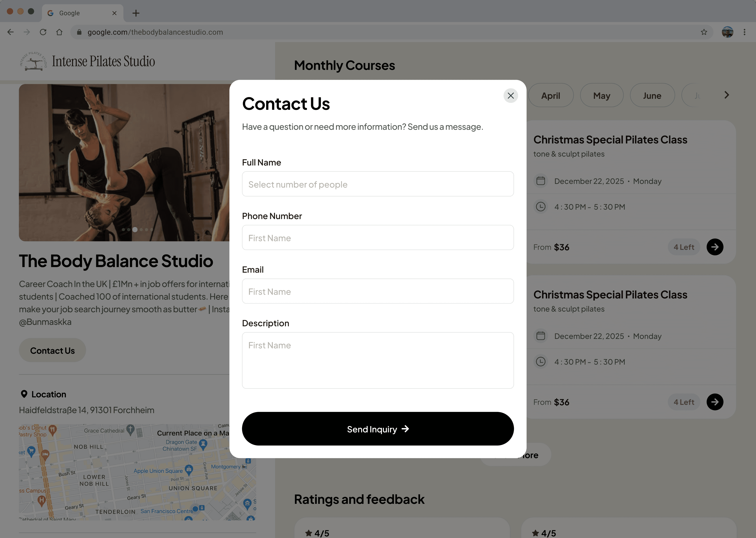Open browser three-dot menu
Viewport: 756px width, 538px height.
[x=744, y=32]
